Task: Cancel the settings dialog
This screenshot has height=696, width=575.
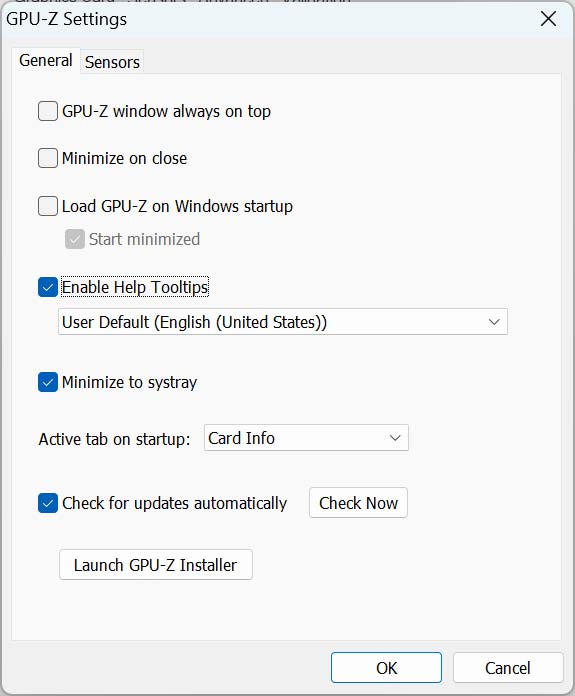Action: 508,668
